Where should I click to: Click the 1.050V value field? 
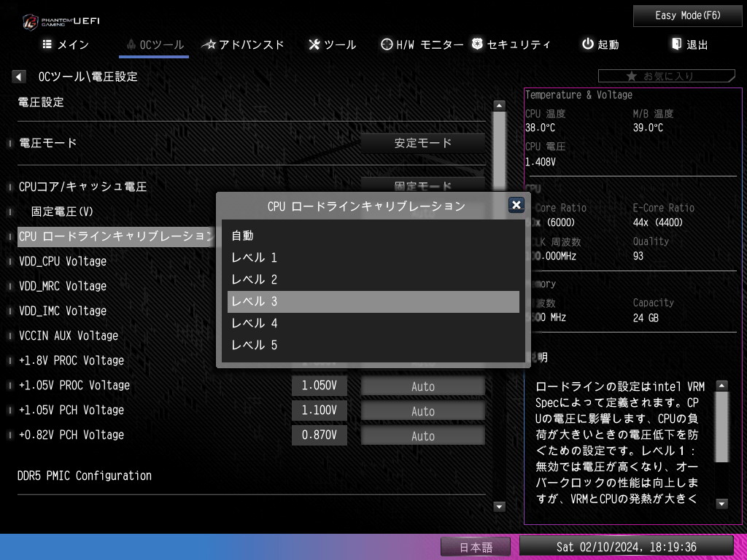coord(320,386)
